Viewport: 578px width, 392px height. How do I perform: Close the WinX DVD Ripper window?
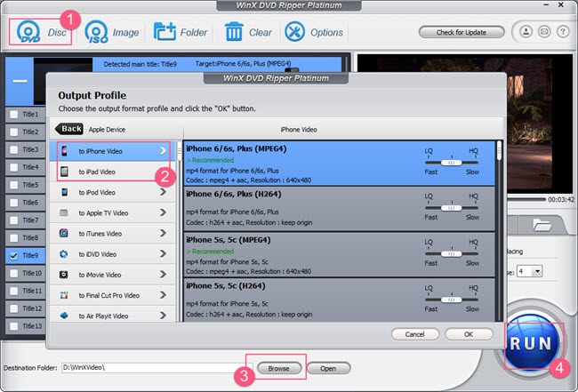(x=561, y=4)
